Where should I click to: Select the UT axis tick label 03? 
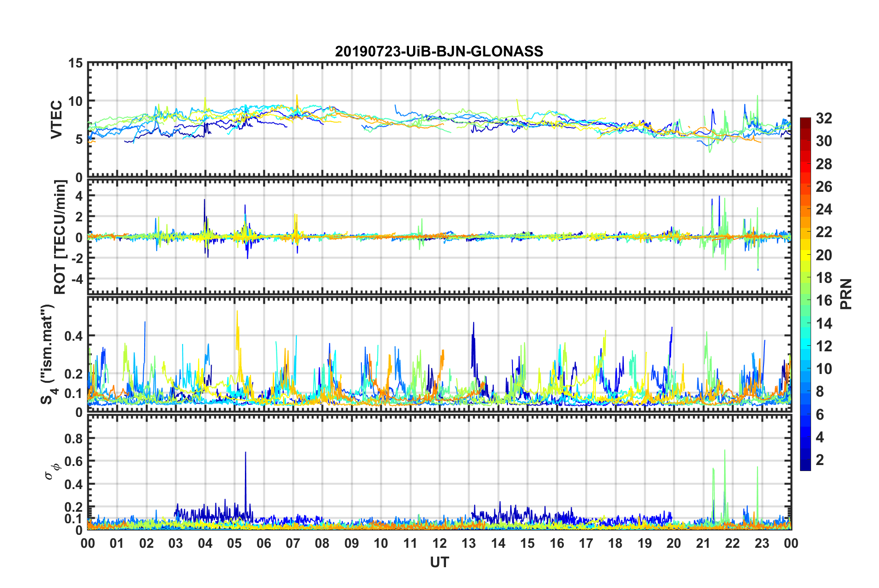pos(176,543)
